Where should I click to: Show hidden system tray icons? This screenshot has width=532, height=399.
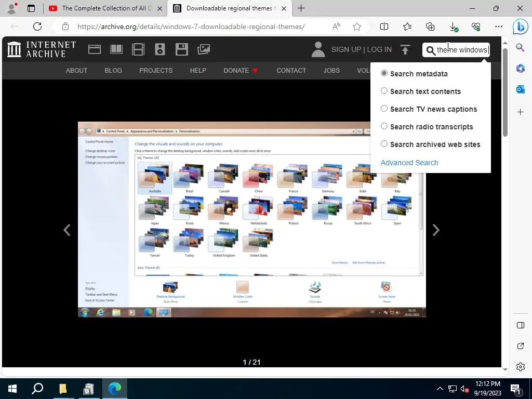(440, 389)
